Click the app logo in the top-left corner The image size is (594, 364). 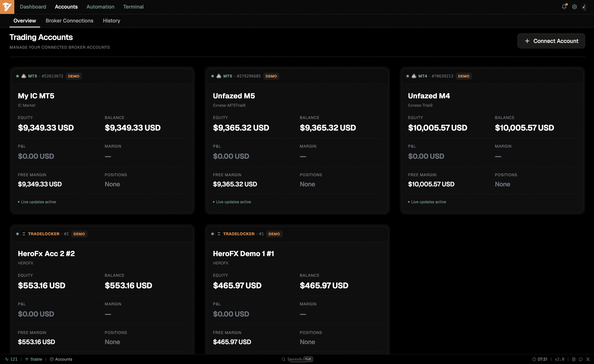click(x=7, y=7)
